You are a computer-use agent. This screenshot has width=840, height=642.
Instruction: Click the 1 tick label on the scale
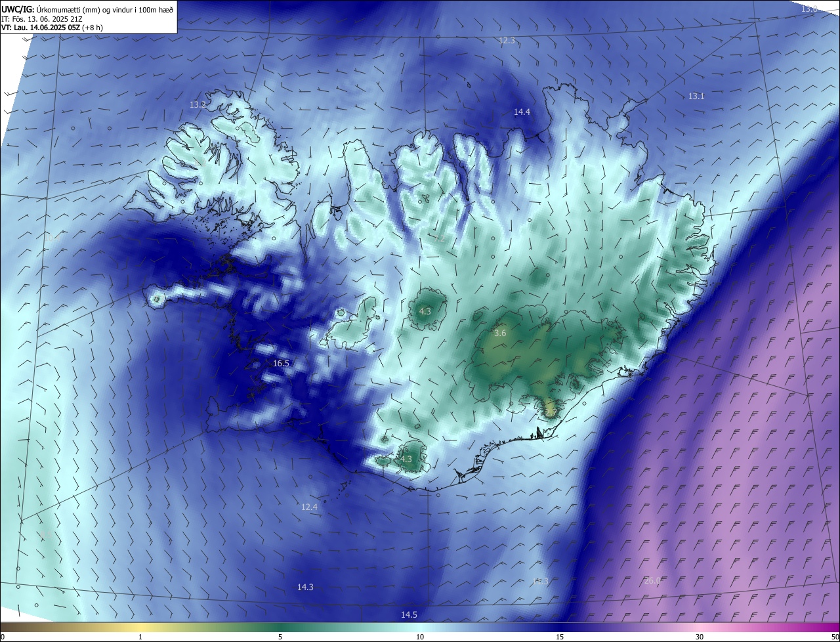[140, 637]
